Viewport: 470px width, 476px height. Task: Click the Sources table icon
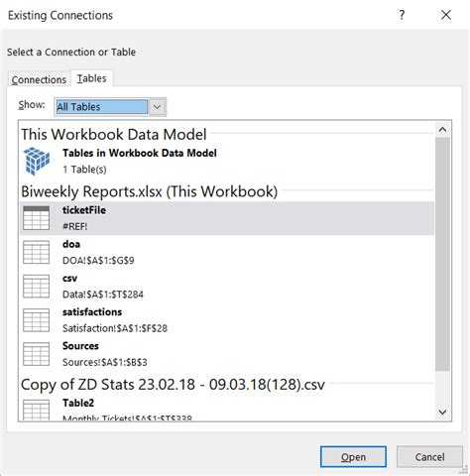coord(37,354)
